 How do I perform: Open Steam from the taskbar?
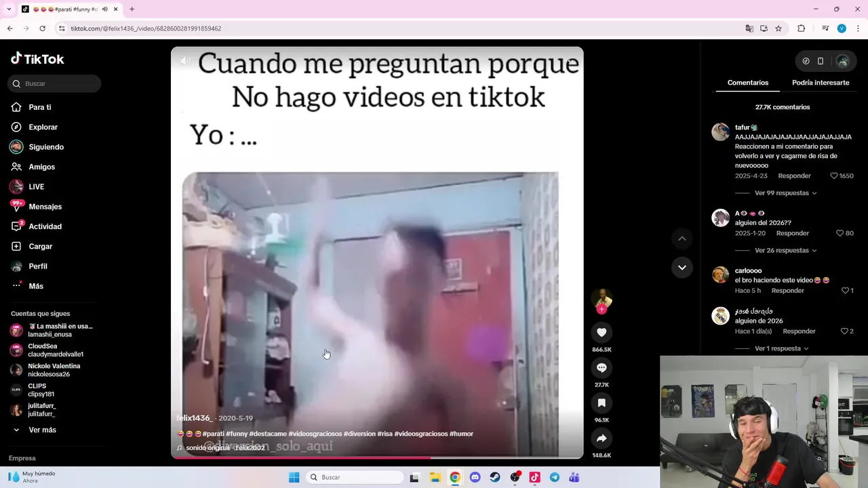[x=494, y=477]
